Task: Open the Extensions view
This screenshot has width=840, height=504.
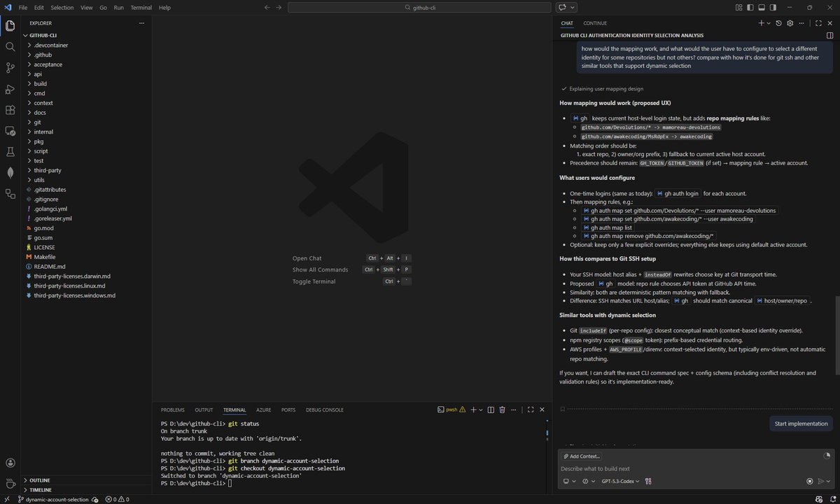Action: [x=10, y=110]
